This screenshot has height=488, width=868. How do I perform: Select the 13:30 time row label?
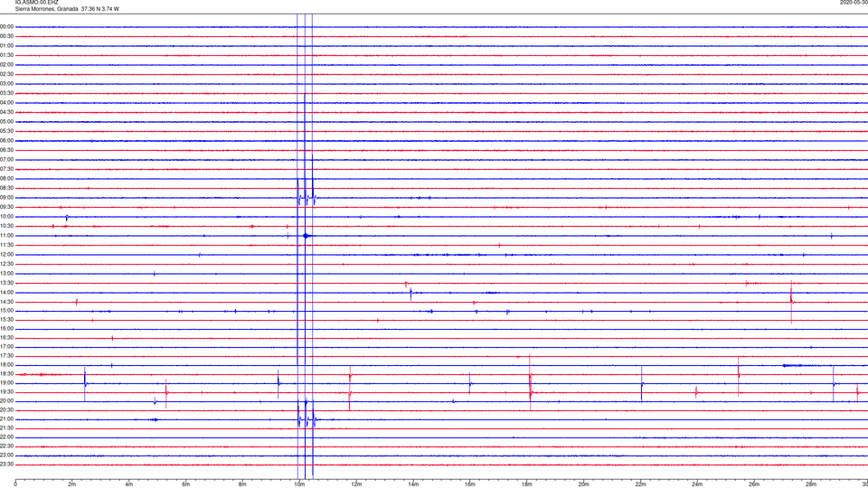[6, 283]
